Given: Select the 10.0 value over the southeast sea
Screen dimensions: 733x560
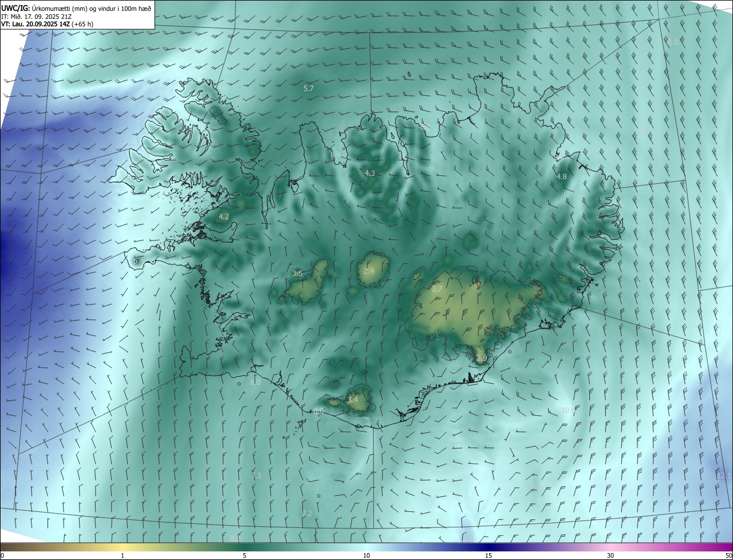Looking at the screenshot, I should 568,411.
